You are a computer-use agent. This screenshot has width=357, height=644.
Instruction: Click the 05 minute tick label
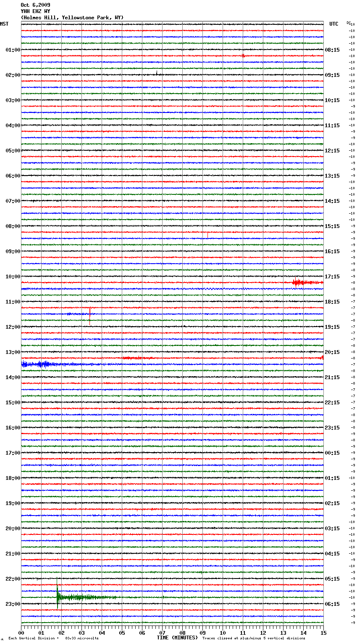pos(122,633)
